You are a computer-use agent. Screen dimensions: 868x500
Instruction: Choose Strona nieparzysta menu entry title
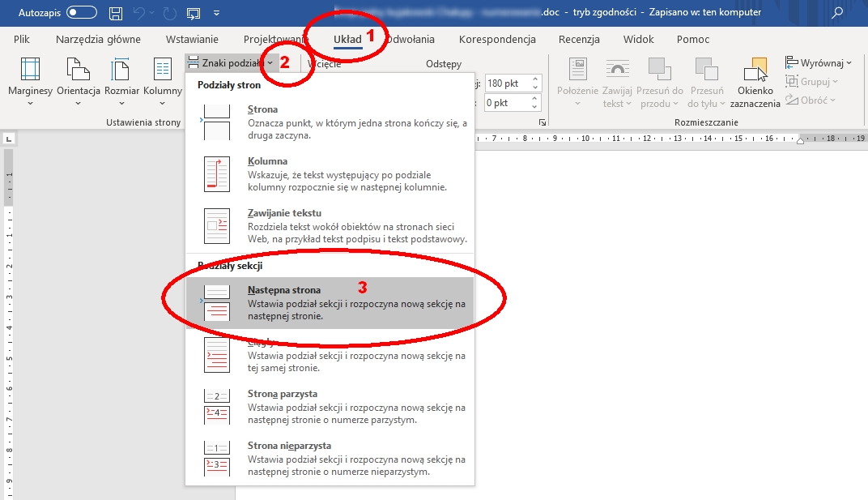pos(289,446)
